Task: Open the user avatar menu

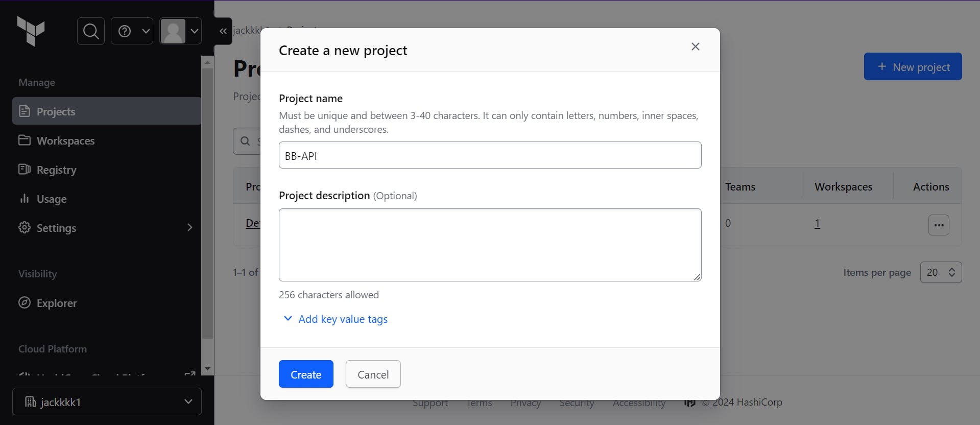Action: (x=181, y=31)
